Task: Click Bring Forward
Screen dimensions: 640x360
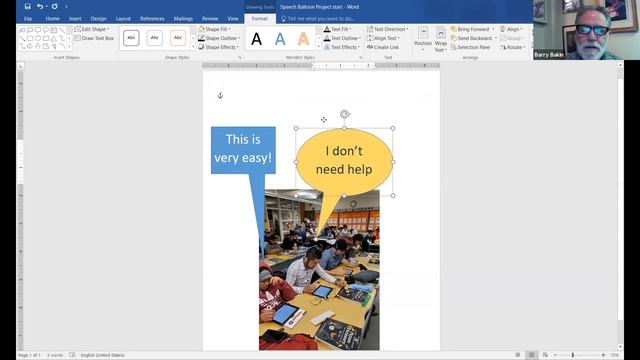Action: (469, 29)
